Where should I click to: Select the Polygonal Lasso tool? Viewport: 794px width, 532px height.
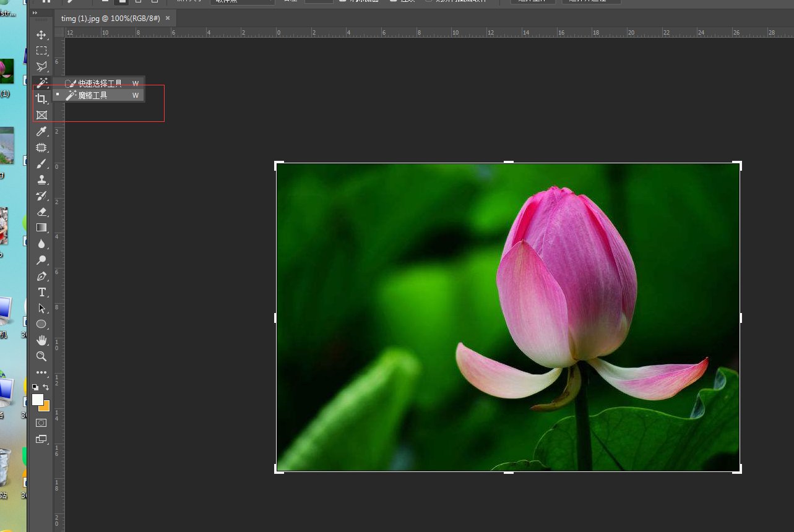point(41,67)
